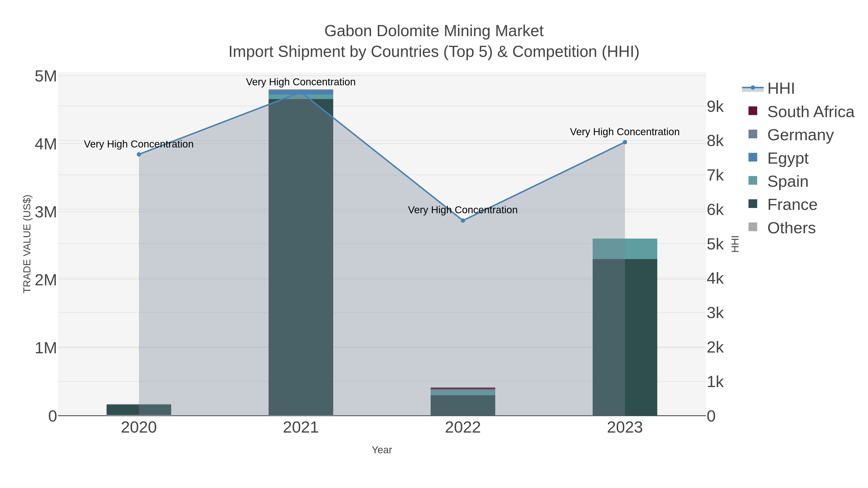This screenshot has width=868, height=488.
Task: Click the 2k right axis tick
Action: pyautogui.click(x=715, y=347)
